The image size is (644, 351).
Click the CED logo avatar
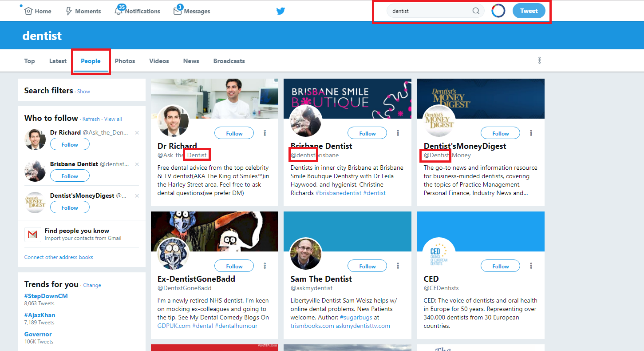[439, 254]
